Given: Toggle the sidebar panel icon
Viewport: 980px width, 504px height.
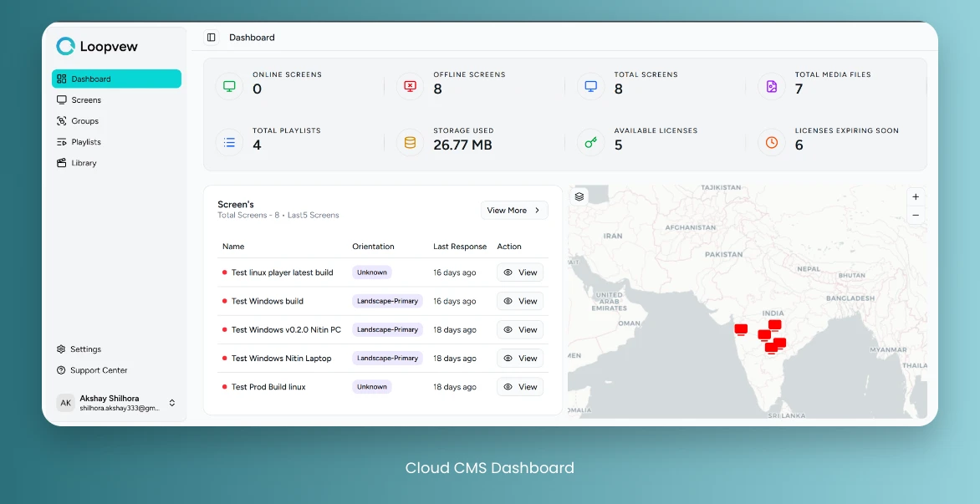Looking at the screenshot, I should pos(212,38).
